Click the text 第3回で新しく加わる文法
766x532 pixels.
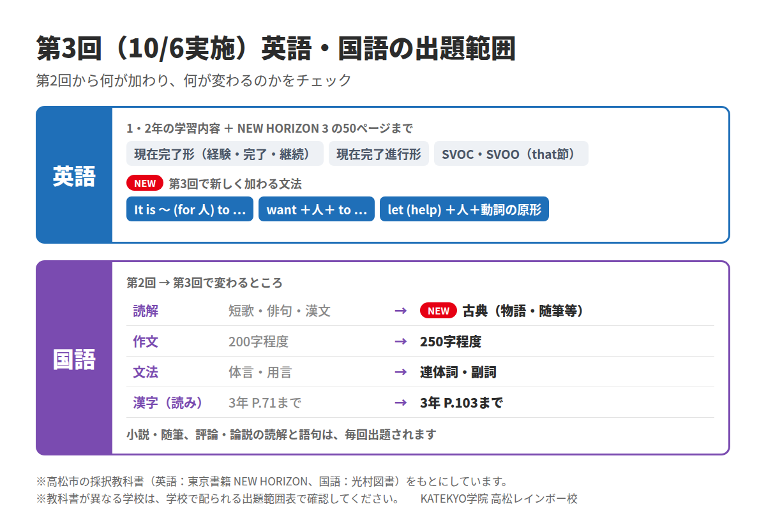[235, 184]
